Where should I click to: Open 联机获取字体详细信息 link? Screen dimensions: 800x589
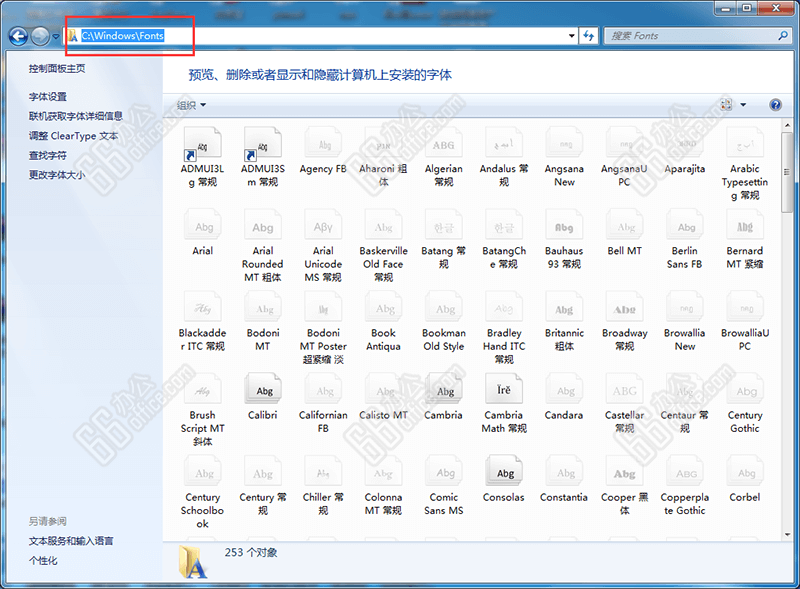(x=76, y=116)
